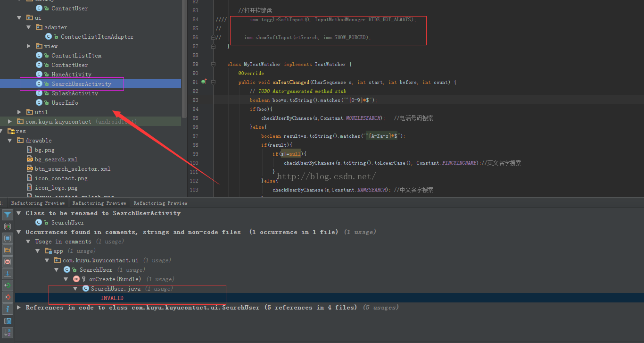644x343 pixels.
Task: Collapse 'Usage in comments' node
Action: (28, 242)
